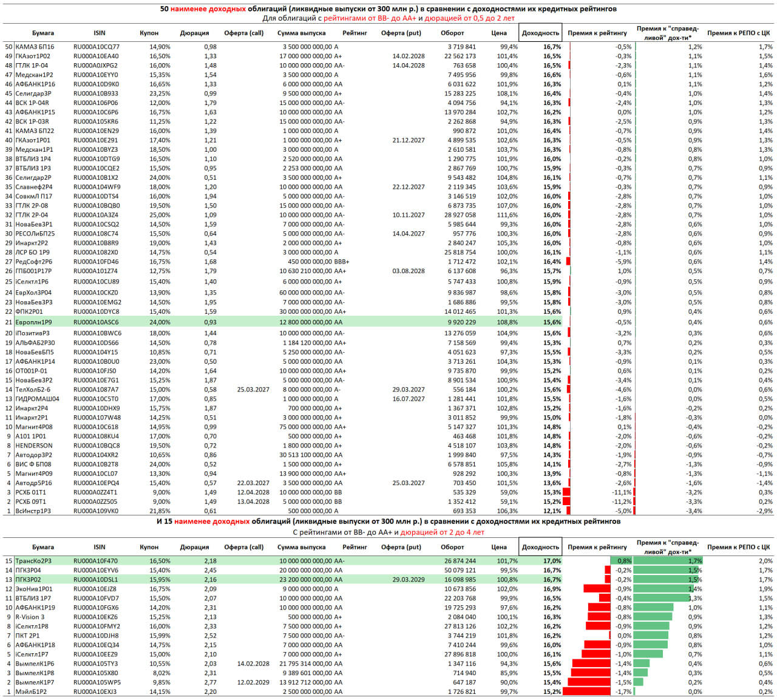Select the HENDERSON bond name
777x700 pixels.
pos(34,446)
